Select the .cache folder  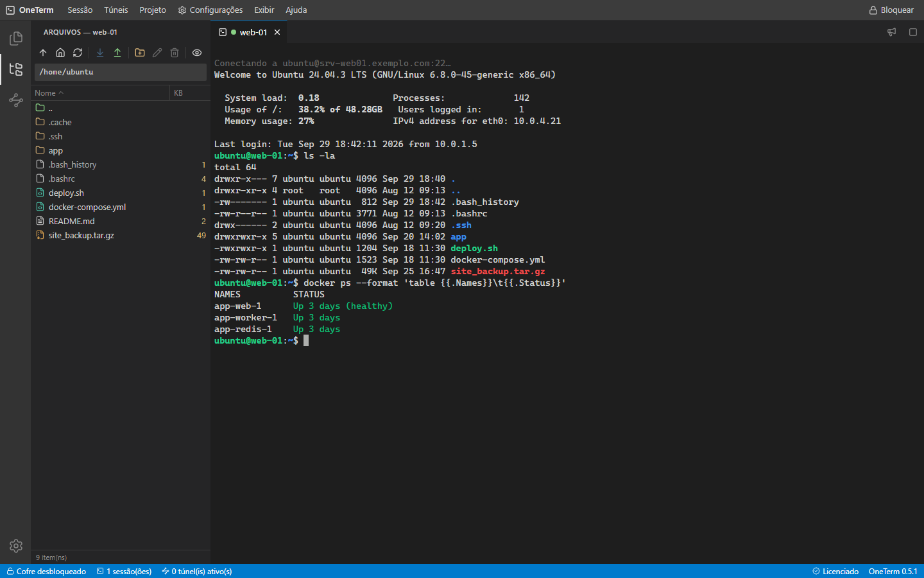[x=121, y=122]
